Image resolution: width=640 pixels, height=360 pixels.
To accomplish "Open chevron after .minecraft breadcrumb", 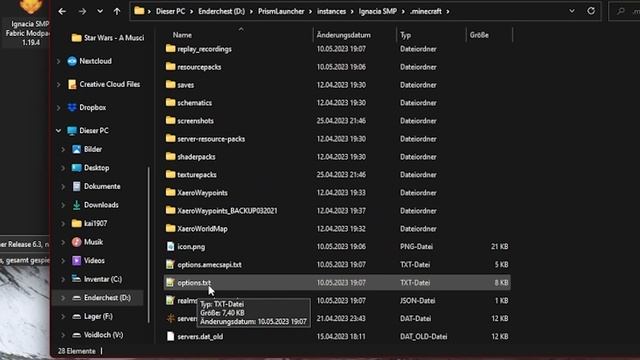I will (448, 11).
